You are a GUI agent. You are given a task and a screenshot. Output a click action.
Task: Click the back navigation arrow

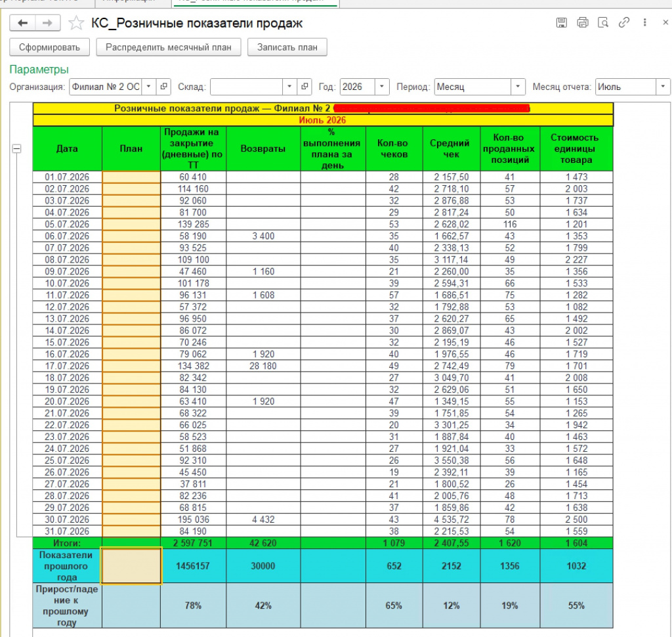tap(23, 23)
